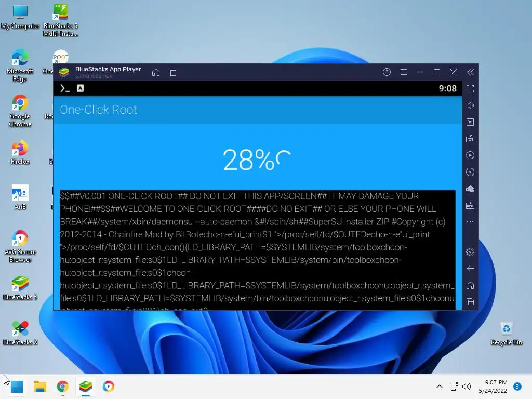Click the One-Click Root app title
Viewport: 532px width, 399px height.
click(x=98, y=110)
